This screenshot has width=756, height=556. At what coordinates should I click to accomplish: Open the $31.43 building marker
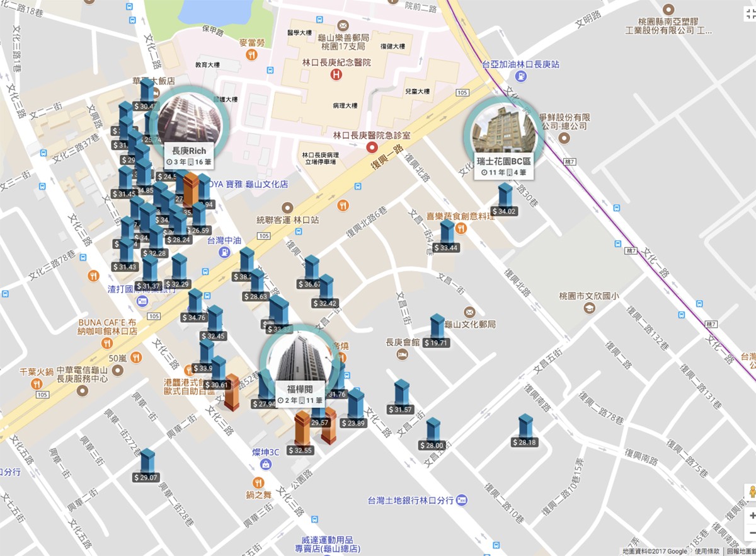coord(126,255)
